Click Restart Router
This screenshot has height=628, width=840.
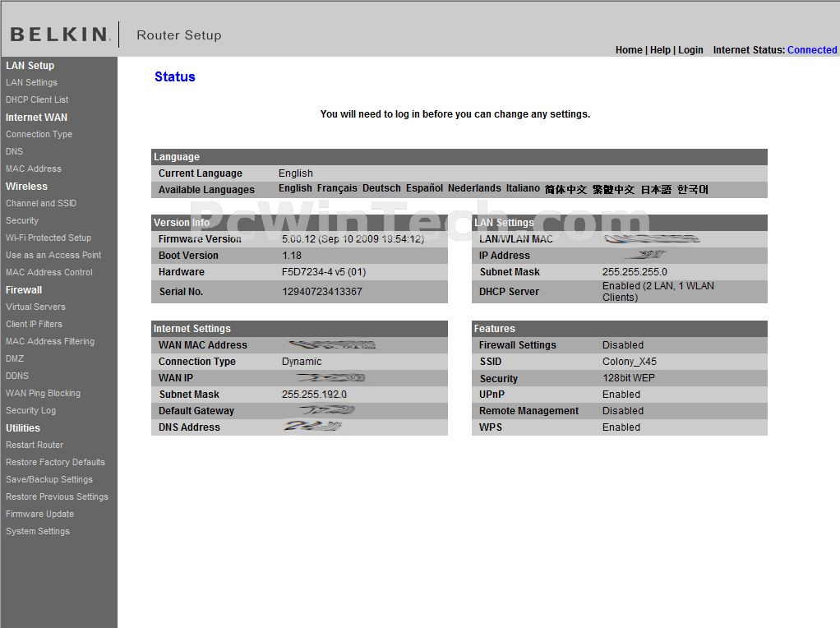pyautogui.click(x=35, y=446)
